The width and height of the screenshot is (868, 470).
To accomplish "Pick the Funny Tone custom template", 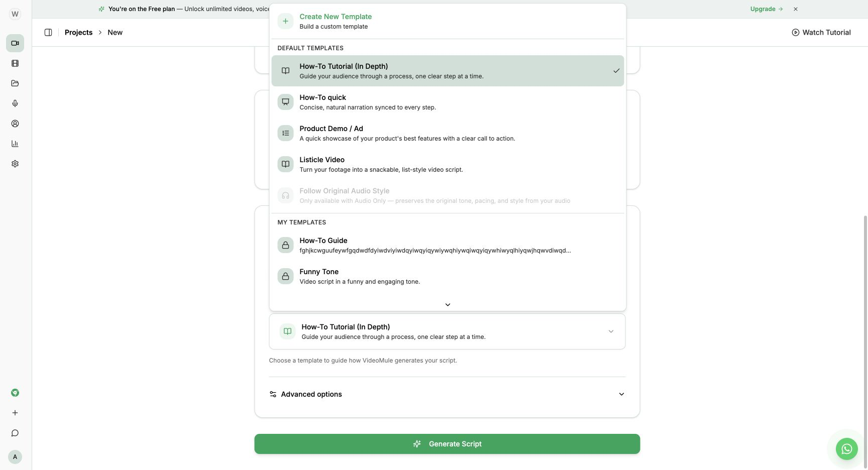I will click(448, 276).
